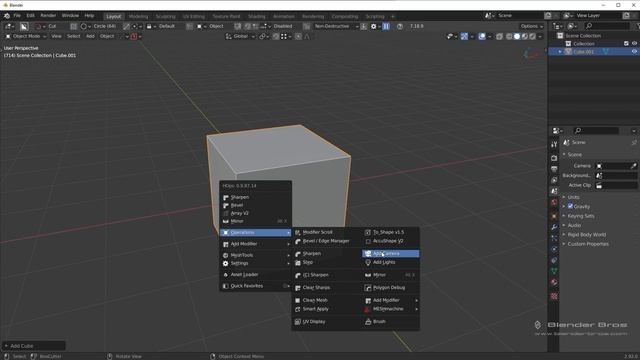Open the viewport Add menu
640x360 pixels.
(x=90, y=36)
